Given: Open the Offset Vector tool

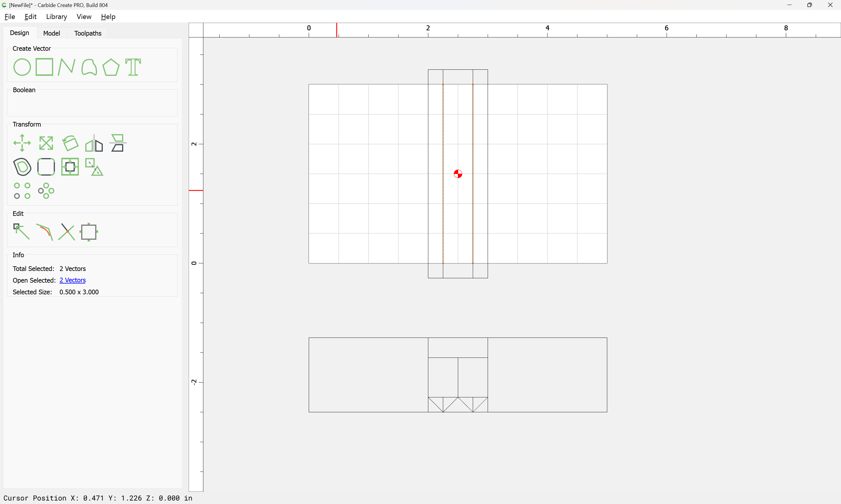Looking at the screenshot, I should (x=22, y=167).
